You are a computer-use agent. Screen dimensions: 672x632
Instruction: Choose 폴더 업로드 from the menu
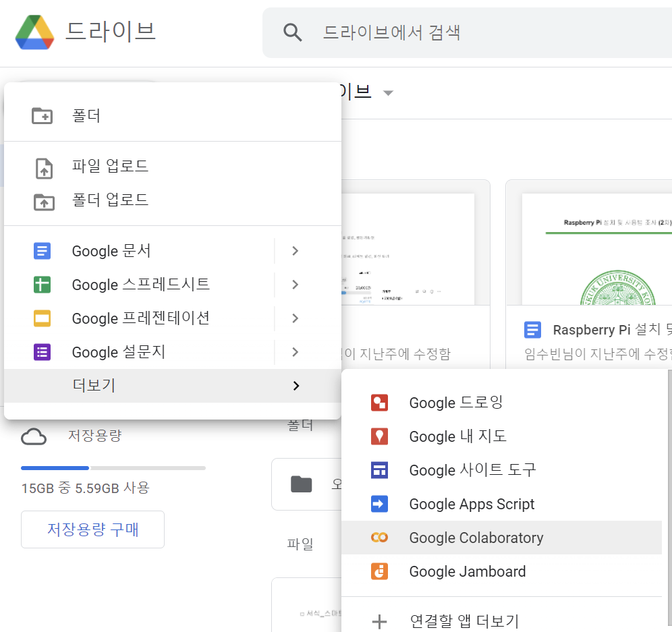tap(173, 200)
